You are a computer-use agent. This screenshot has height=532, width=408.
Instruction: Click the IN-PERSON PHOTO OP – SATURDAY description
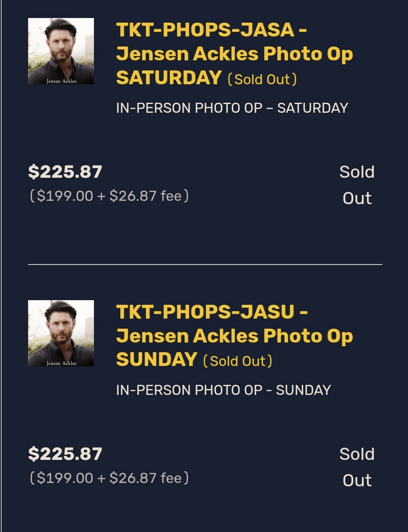[232, 108]
